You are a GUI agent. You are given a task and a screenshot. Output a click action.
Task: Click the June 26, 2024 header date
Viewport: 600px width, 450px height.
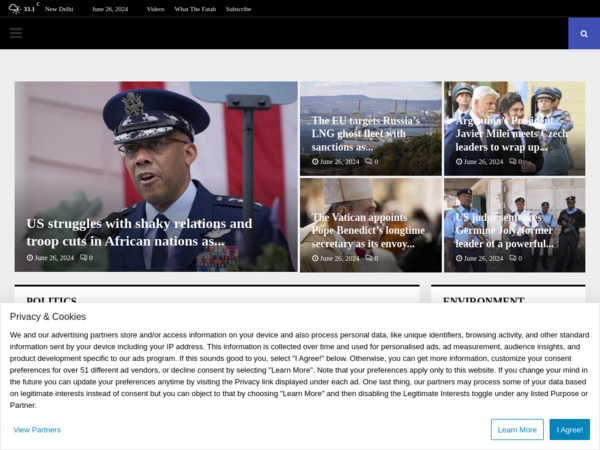110,9
